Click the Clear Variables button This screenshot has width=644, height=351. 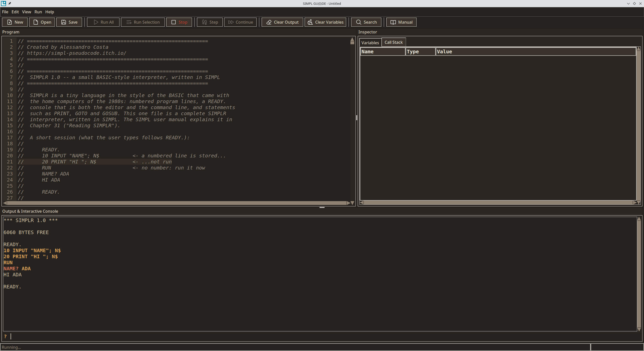point(326,22)
